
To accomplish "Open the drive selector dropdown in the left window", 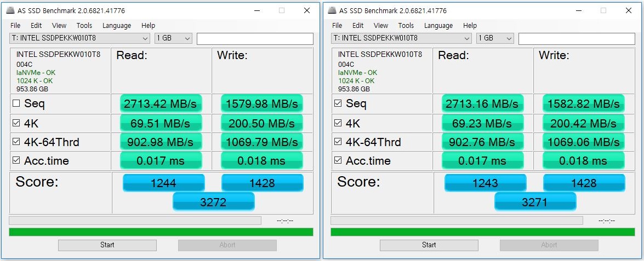I will tap(79, 38).
